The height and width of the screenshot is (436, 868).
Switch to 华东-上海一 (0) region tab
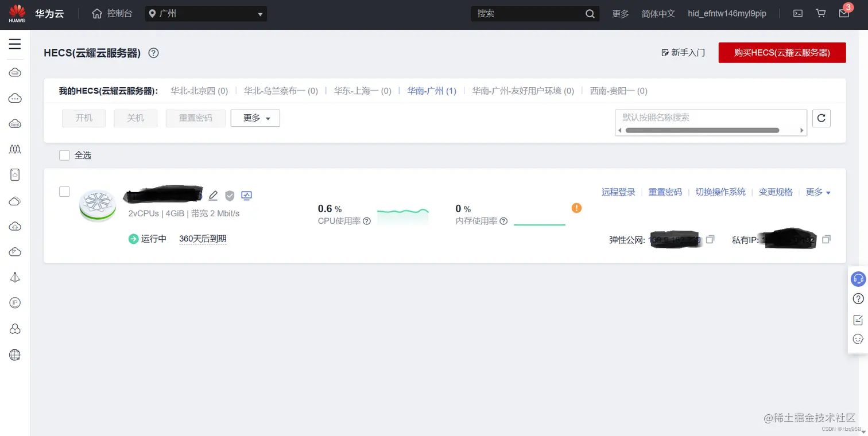pos(363,91)
